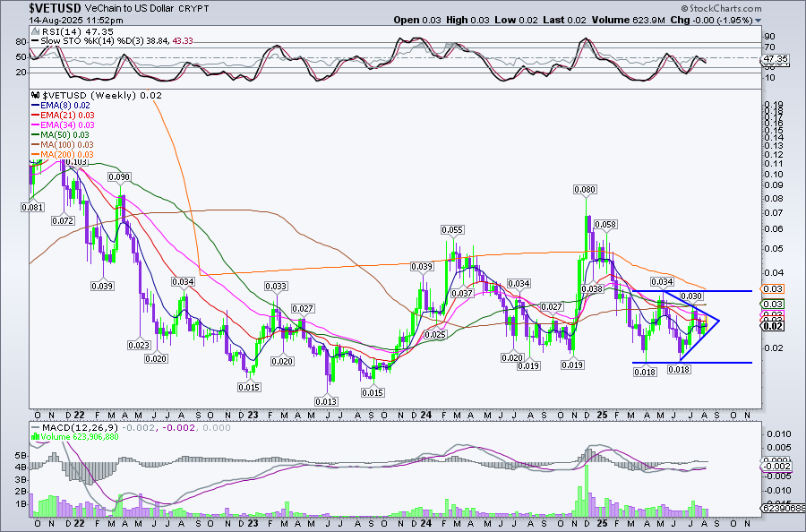Select the MA(200) 0.03 legend entry
806x532 pixels.
click(x=63, y=155)
